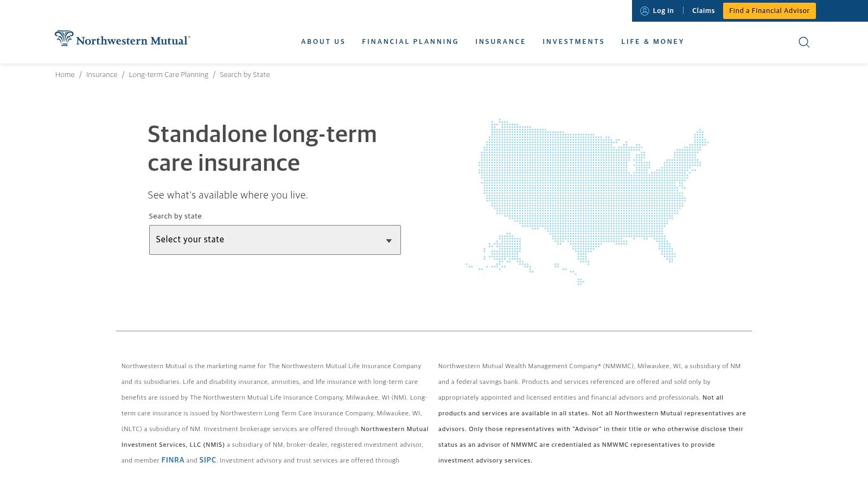Open Long-term Care Planning breadcrumb link
The height and width of the screenshot is (488, 868).
tap(168, 74)
